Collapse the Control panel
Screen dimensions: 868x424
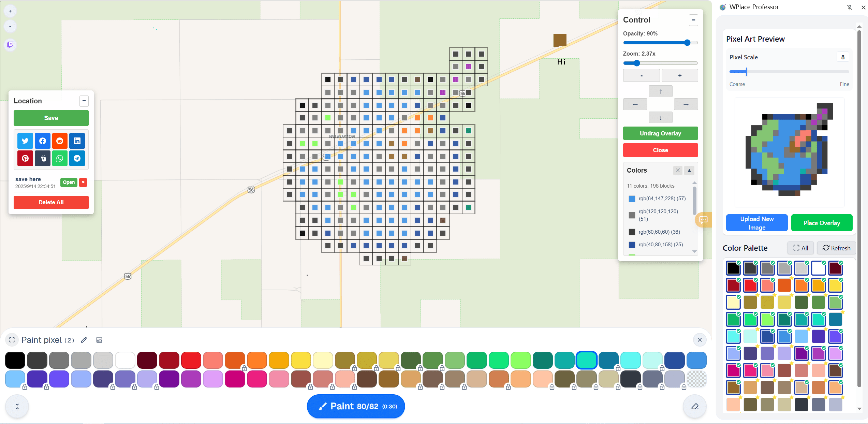point(693,20)
